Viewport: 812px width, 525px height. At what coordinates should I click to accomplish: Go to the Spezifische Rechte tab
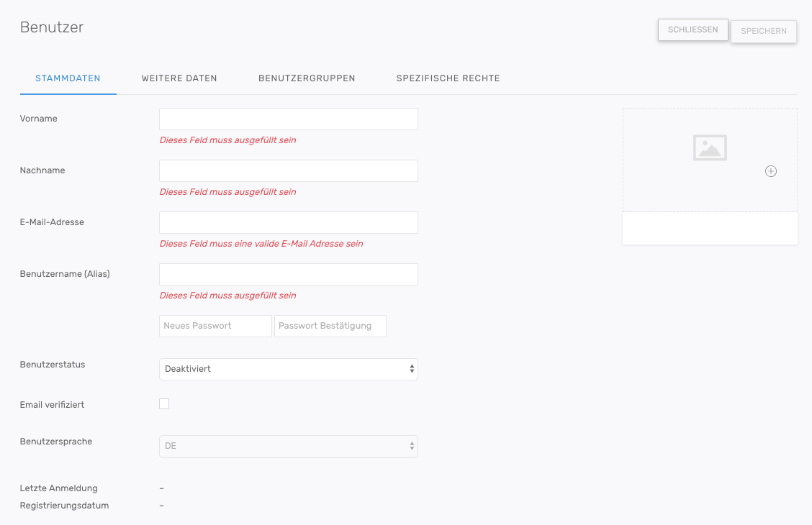click(448, 78)
